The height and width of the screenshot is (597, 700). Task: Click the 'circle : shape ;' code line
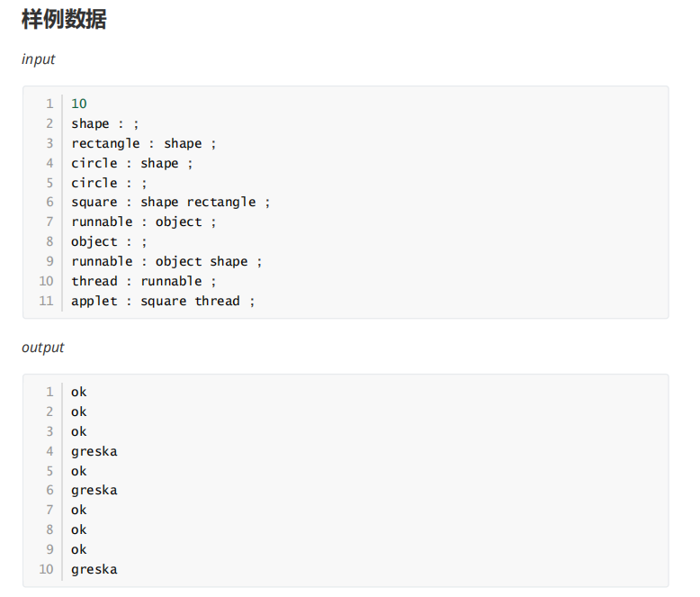[x=132, y=163]
